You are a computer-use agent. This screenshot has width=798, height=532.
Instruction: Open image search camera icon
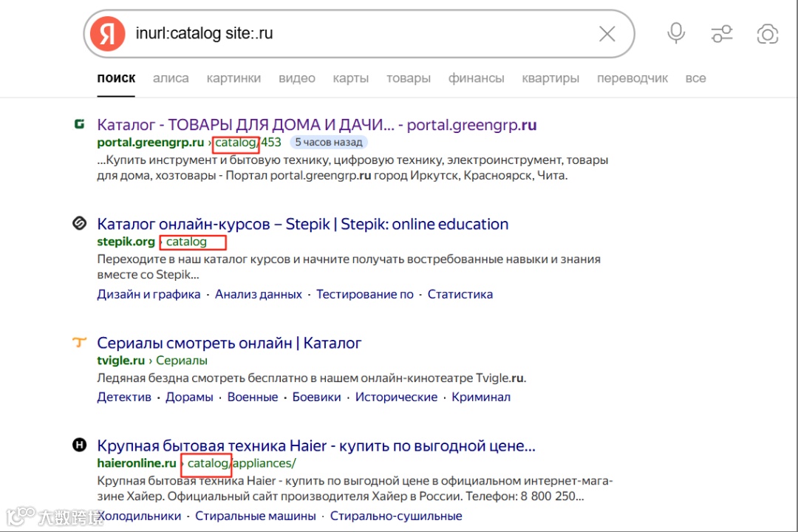pyautogui.click(x=768, y=34)
